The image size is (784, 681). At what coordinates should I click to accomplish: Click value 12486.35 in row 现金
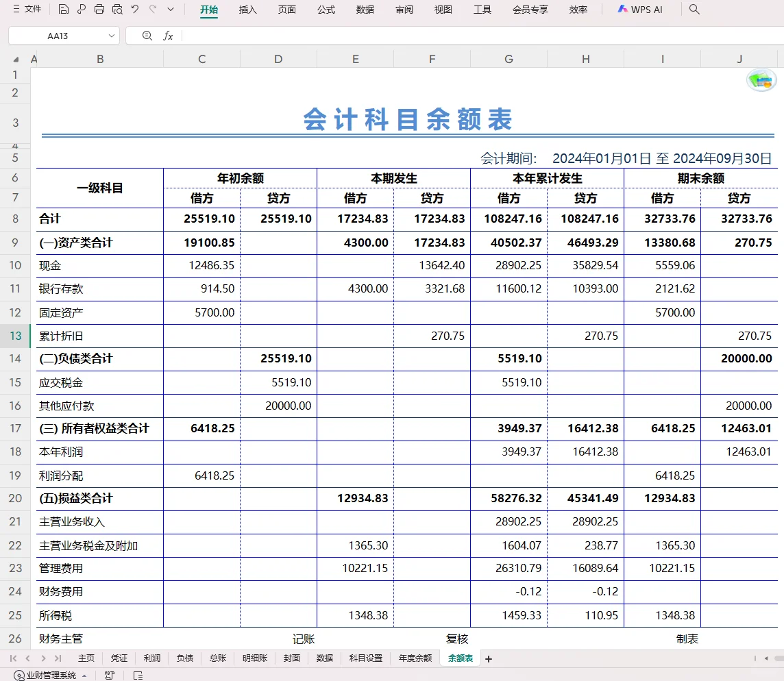coord(212,266)
